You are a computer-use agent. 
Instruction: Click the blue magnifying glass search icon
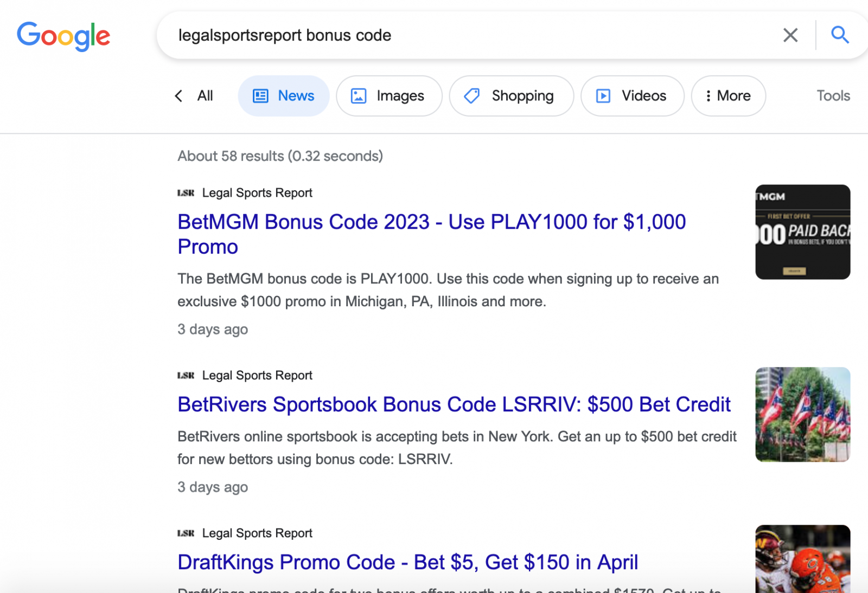tap(840, 35)
